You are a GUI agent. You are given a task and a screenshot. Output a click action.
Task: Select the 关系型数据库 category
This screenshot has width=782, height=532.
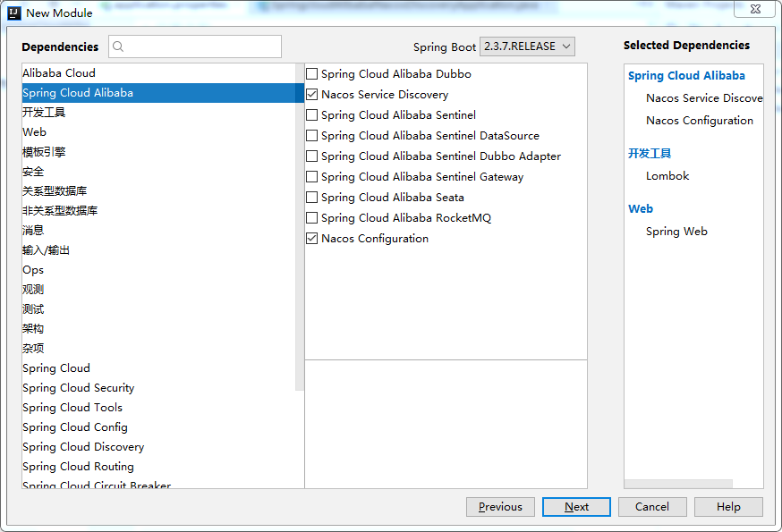pos(158,191)
